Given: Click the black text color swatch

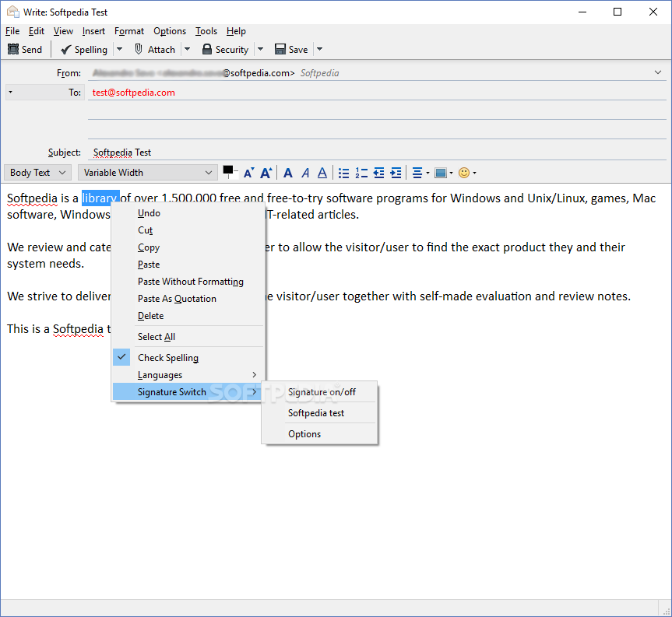Looking at the screenshot, I should (x=228, y=170).
